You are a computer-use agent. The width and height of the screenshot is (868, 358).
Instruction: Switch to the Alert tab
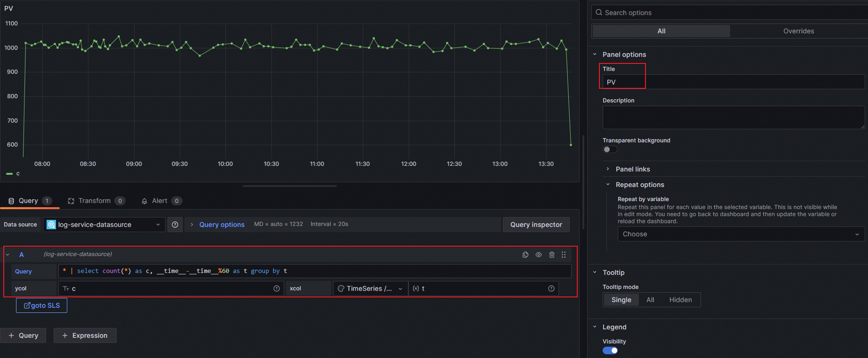[161, 201]
